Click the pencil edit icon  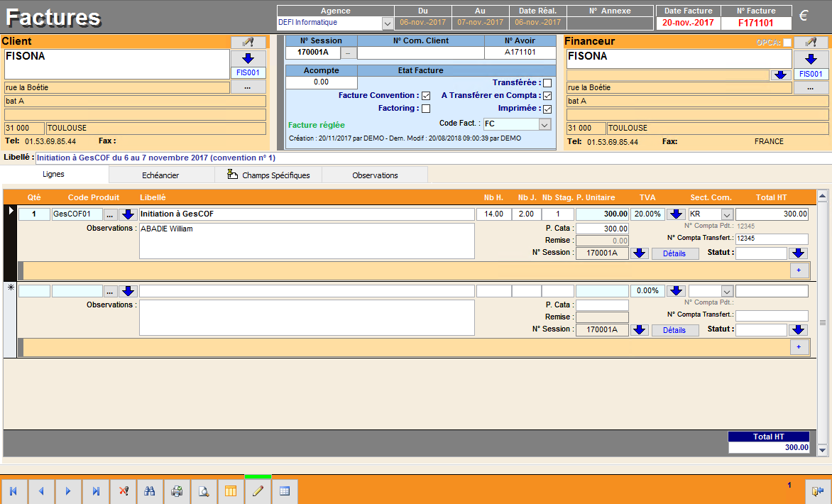click(258, 491)
